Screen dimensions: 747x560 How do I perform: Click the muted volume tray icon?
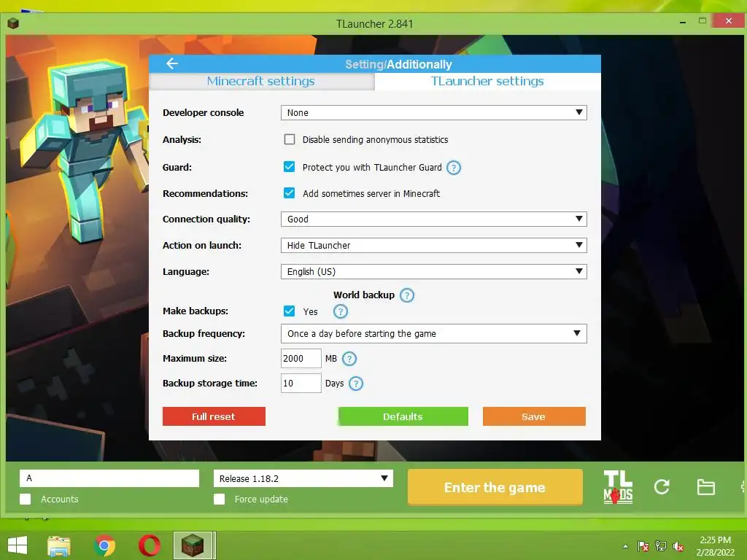click(x=678, y=546)
